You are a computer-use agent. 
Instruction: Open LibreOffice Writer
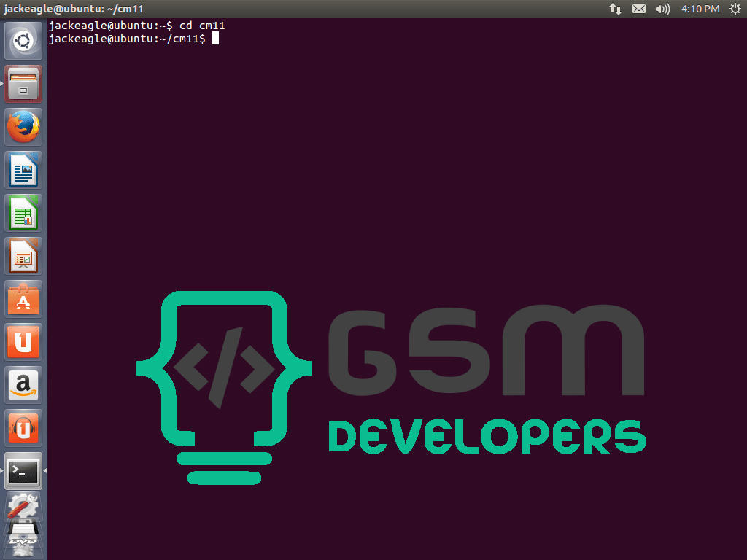pyautogui.click(x=23, y=170)
